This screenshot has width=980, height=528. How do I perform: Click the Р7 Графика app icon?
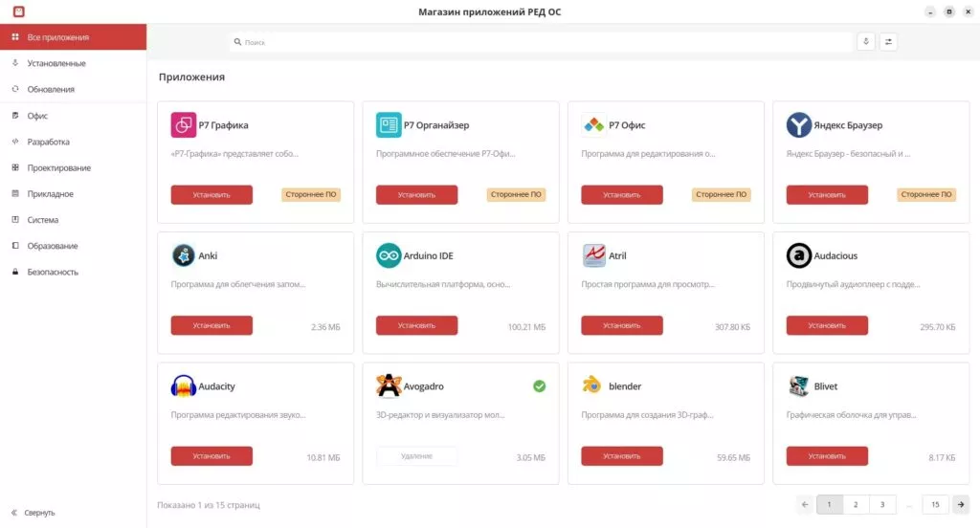tap(184, 125)
